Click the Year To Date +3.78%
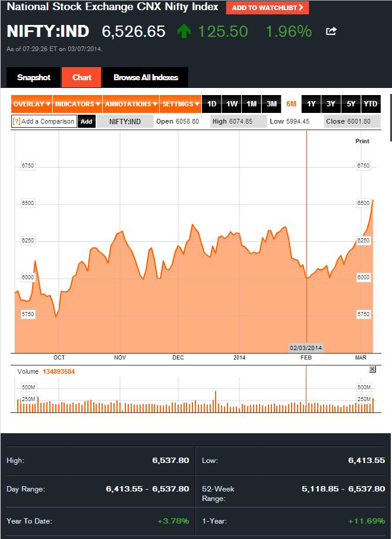 click(173, 521)
